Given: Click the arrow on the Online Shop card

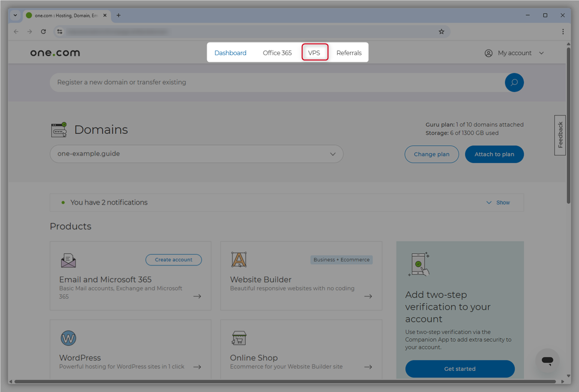Looking at the screenshot, I should click(368, 366).
